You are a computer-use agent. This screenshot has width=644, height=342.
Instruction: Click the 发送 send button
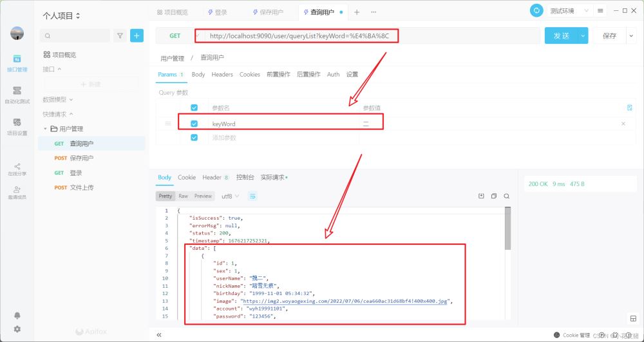coord(561,35)
